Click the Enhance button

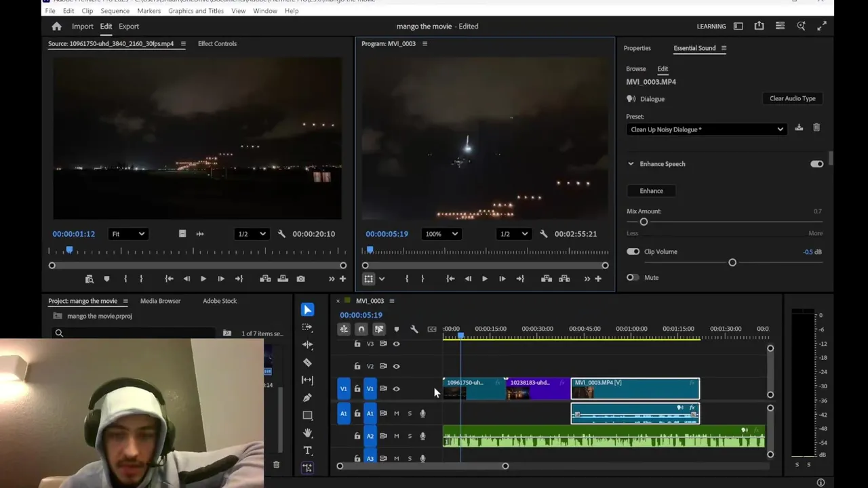click(x=652, y=191)
